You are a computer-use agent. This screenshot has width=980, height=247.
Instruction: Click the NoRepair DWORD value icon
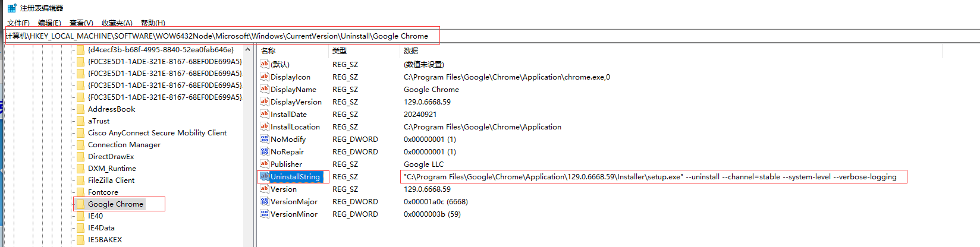pyautogui.click(x=265, y=151)
